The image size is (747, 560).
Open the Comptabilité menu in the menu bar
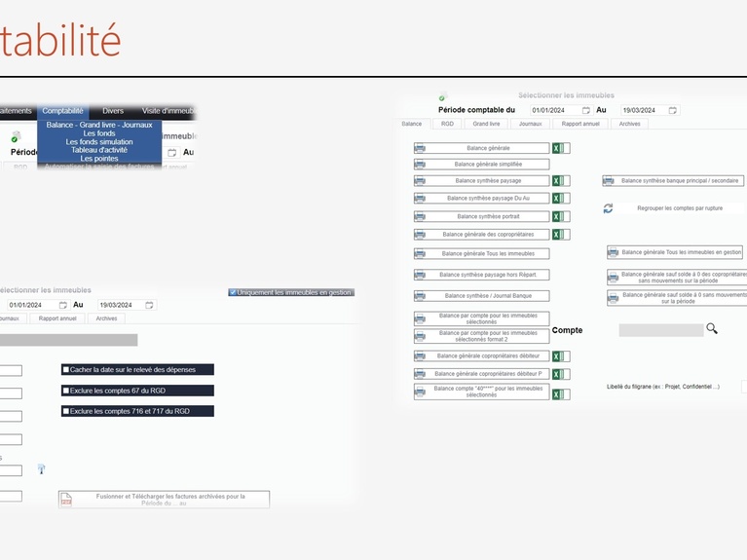[x=62, y=111]
